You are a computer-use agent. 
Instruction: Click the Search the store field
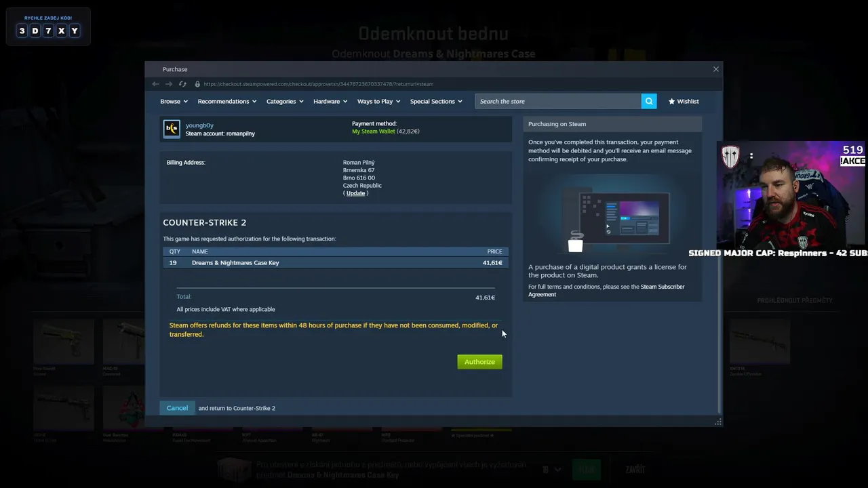point(558,101)
